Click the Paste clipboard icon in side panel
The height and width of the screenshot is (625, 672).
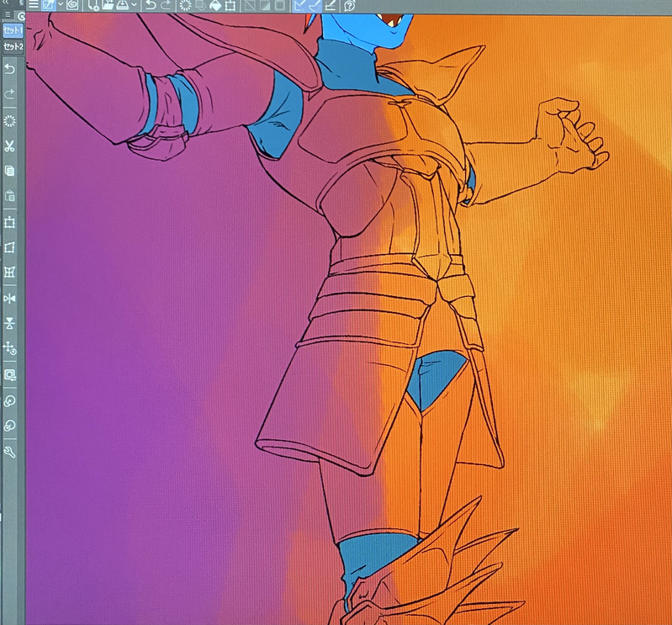pos(9,196)
